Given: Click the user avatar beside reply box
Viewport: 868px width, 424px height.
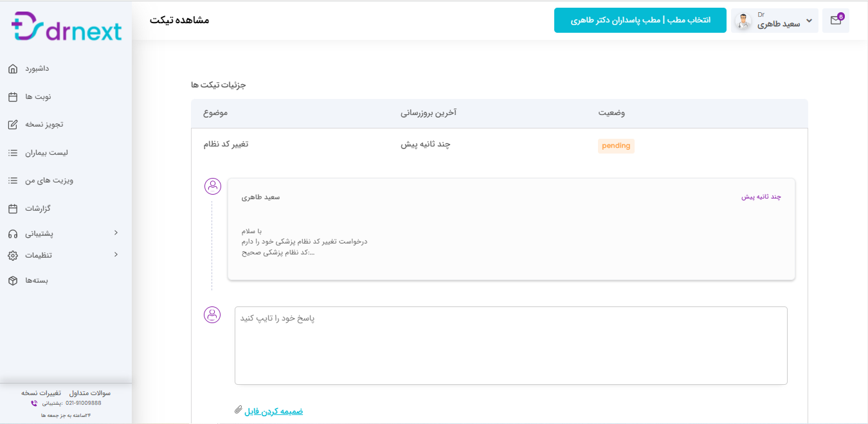Looking at the screenshot, I should coord(213,315).
